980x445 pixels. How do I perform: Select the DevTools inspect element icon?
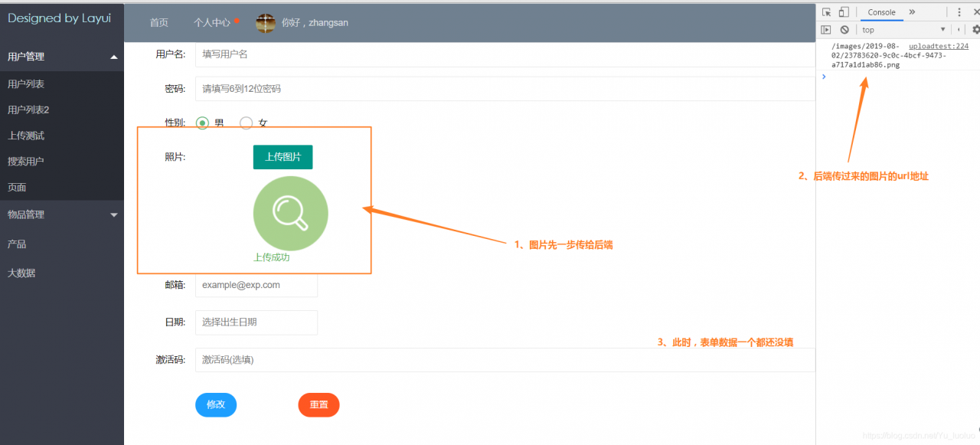pyautogui.click(x=827, y=12)
